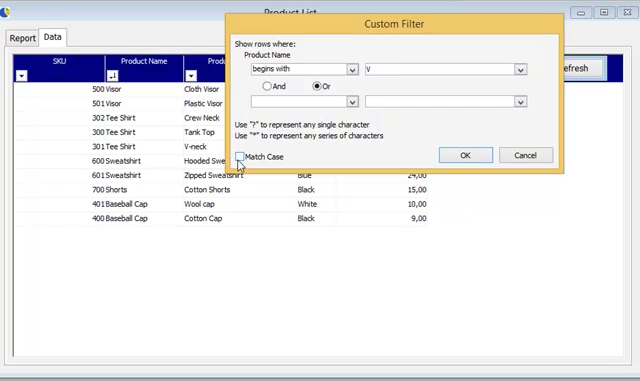Select the 301 Tee Shirt row
This screenshot has height=381, width=640.
pyautogui.click(x=220, y=146)
